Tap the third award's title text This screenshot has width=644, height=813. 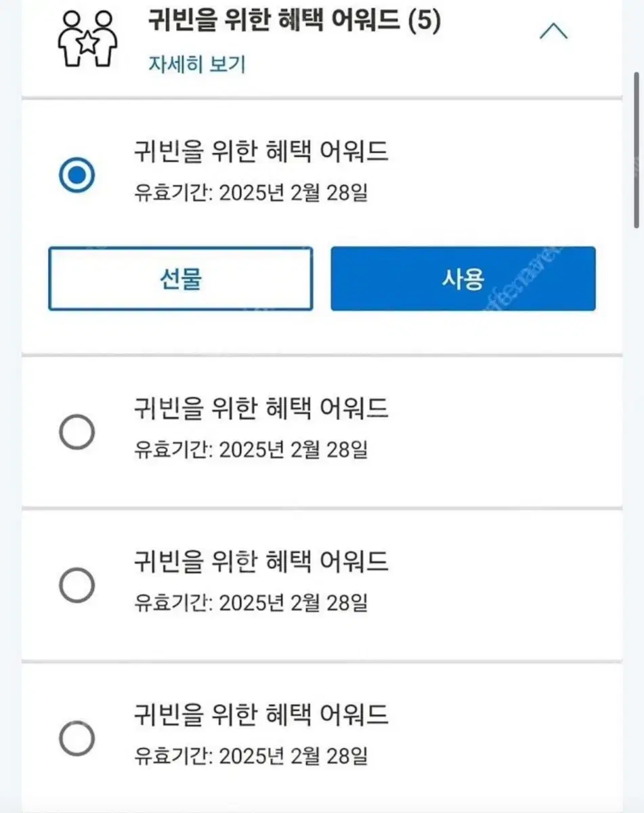[261, 561]
